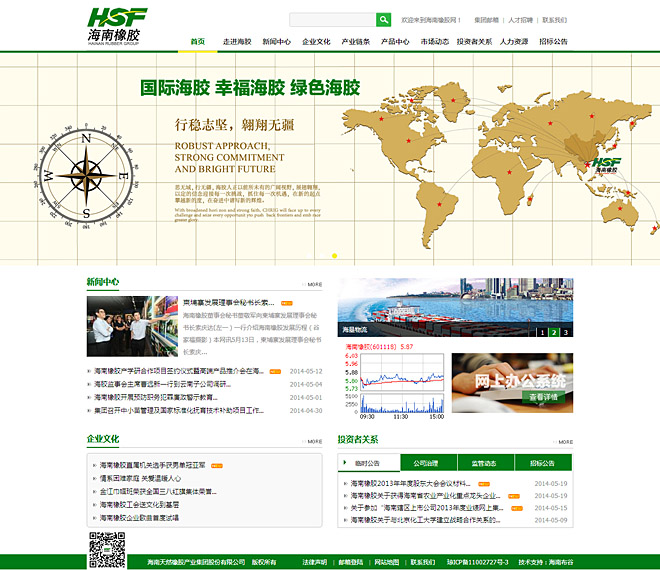This screenshot has height=570, width=660.
Task: Open MORE beside 投资者关系 heading
Action: click(565, 441)
